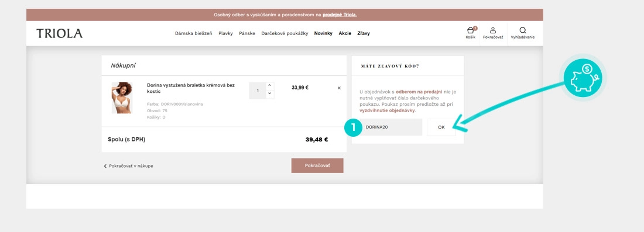Click the 'Nákupní' cart heading

[123, 65]
